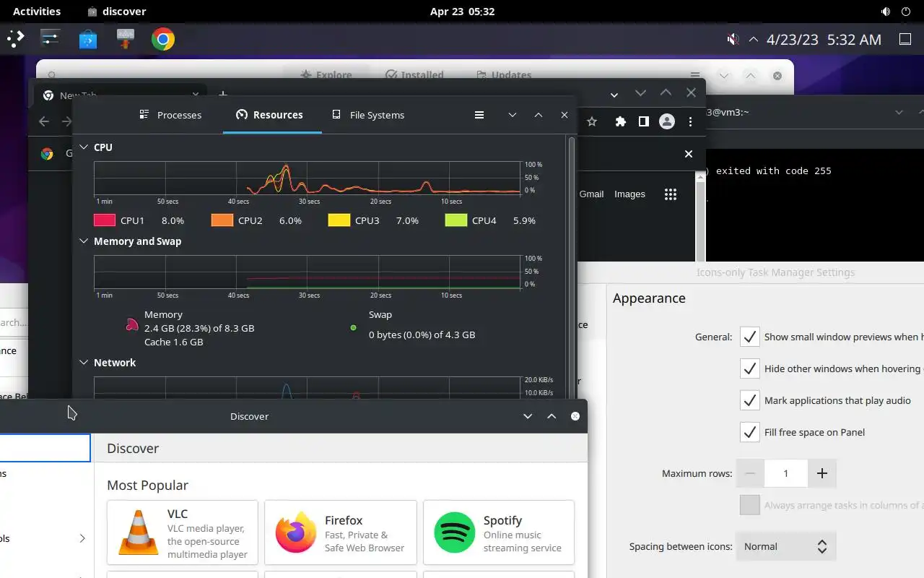Open Chrome extensions puzzle icon
Image resolution: width=924 pixels, height=578 pixels.
coord(620,121)
